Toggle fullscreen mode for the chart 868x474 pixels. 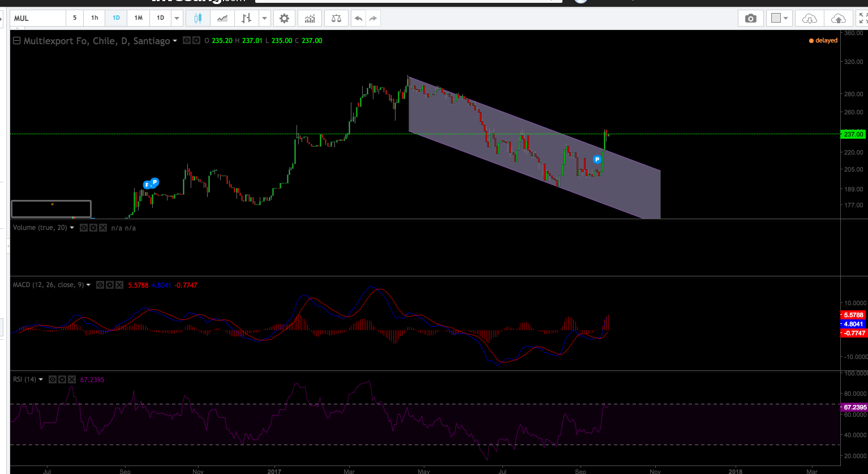(863, 18)
